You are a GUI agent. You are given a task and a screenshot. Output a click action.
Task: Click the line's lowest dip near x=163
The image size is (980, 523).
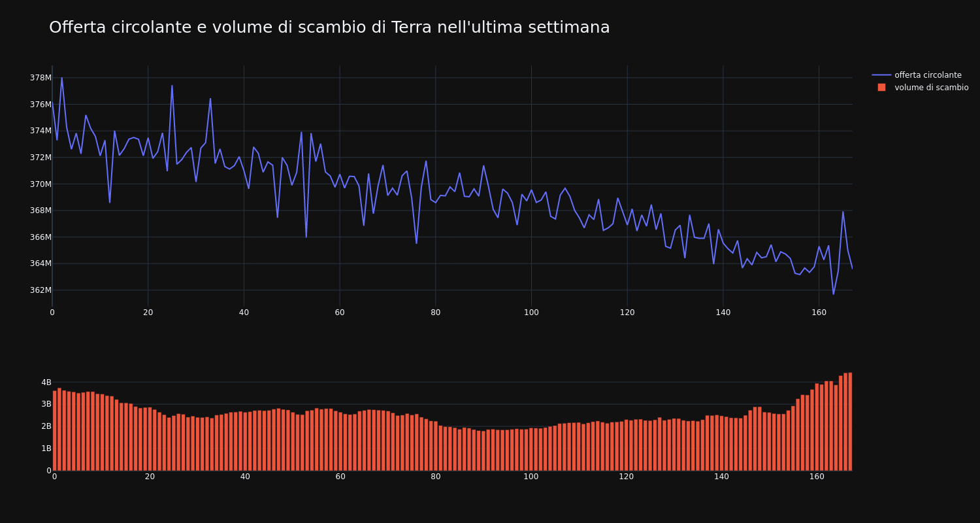click(x=833, y=294)
